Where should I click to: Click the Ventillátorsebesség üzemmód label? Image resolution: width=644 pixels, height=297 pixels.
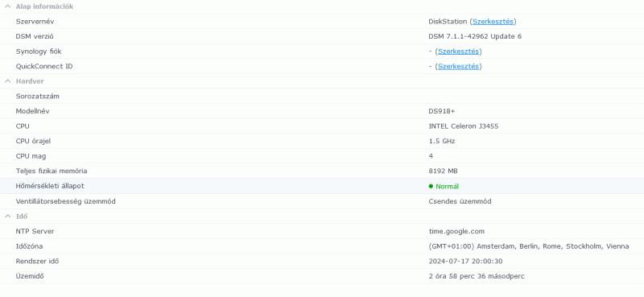pos(65,202)
